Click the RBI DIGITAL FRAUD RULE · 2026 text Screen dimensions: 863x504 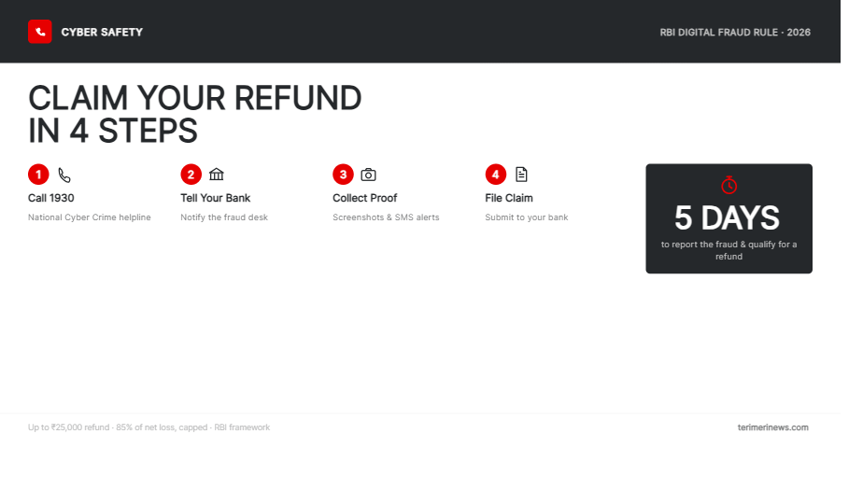coord(735,32)
